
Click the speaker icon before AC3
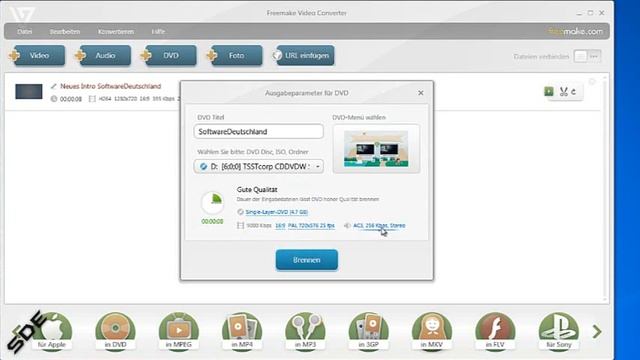[347, 225]
